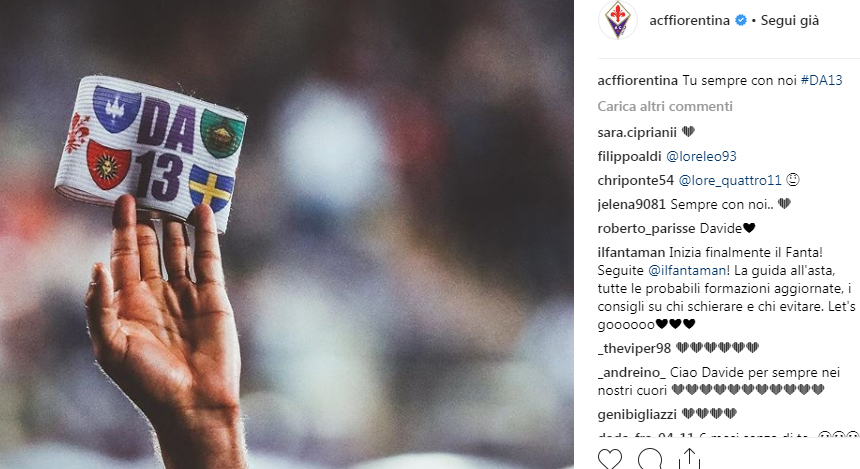Open _theviper98 commenter profile

[x=634, y=348]
